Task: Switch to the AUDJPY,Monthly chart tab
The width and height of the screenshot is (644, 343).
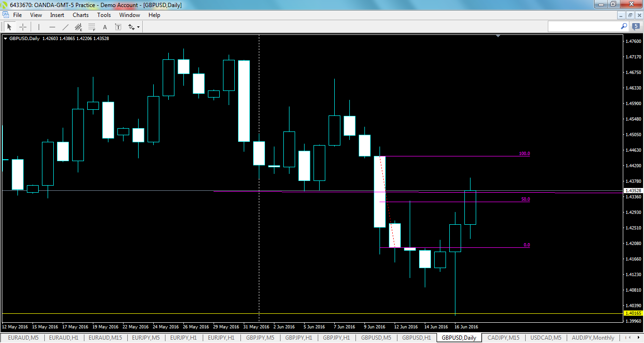Action: point(593,338)
